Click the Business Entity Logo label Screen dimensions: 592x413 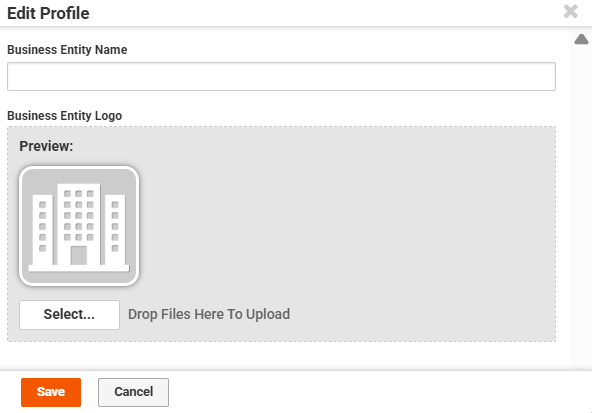pos(65,116)
